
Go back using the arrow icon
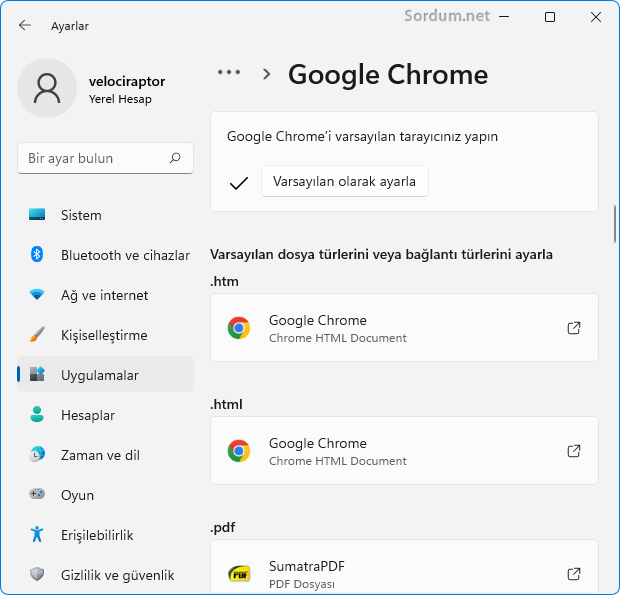(x=25, y=25)
